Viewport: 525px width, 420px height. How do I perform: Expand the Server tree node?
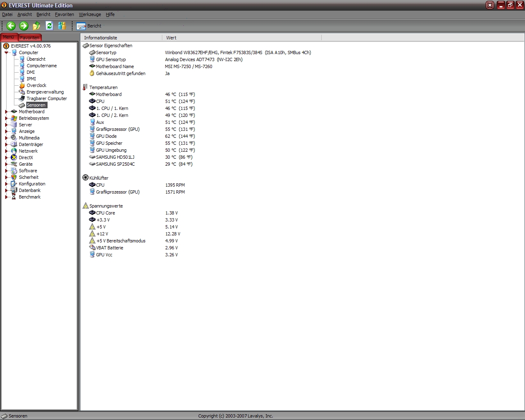(6, 125)
